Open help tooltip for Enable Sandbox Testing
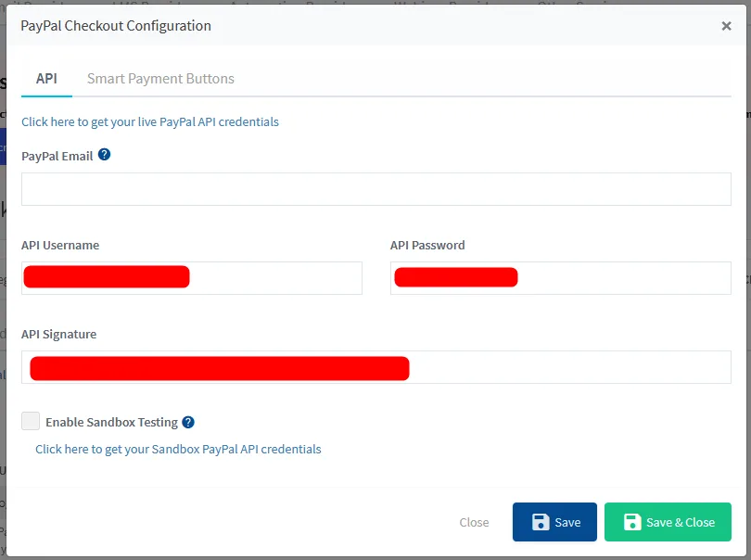Screen dimensions: 751x560 pyautogui.click(x=188, y=423)
